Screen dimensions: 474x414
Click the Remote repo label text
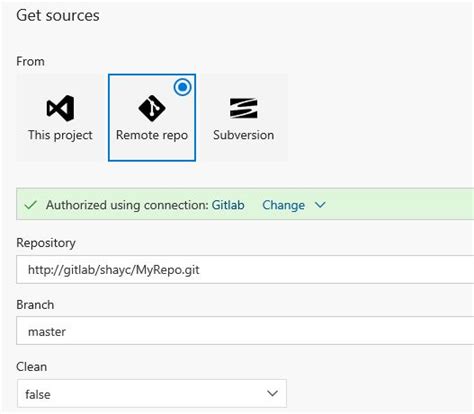coord(152,135)
